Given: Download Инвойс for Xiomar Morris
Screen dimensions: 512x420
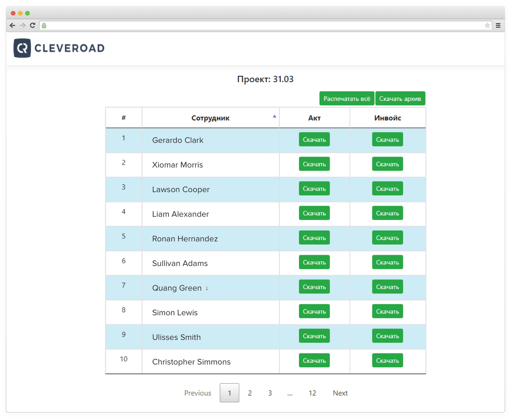Looking at the screenshot, I should click(388, 164).
